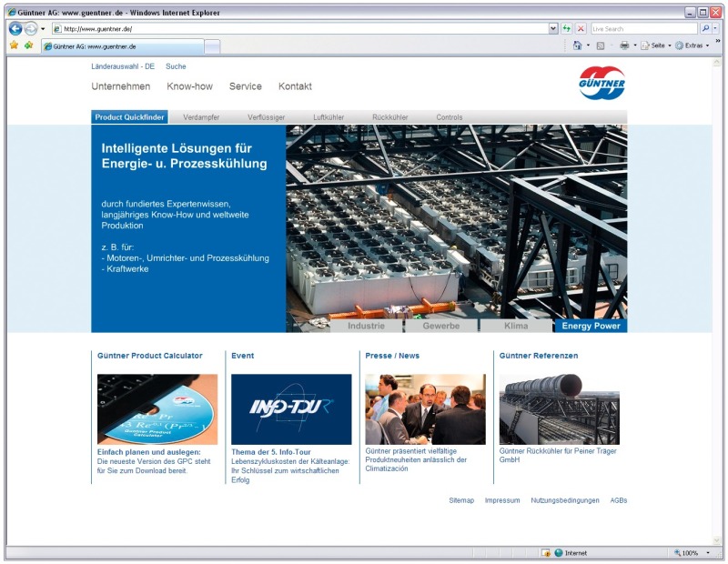Click the popup blocker status bar icon
Screen dimensions: 728x564
tap(546, 553)
